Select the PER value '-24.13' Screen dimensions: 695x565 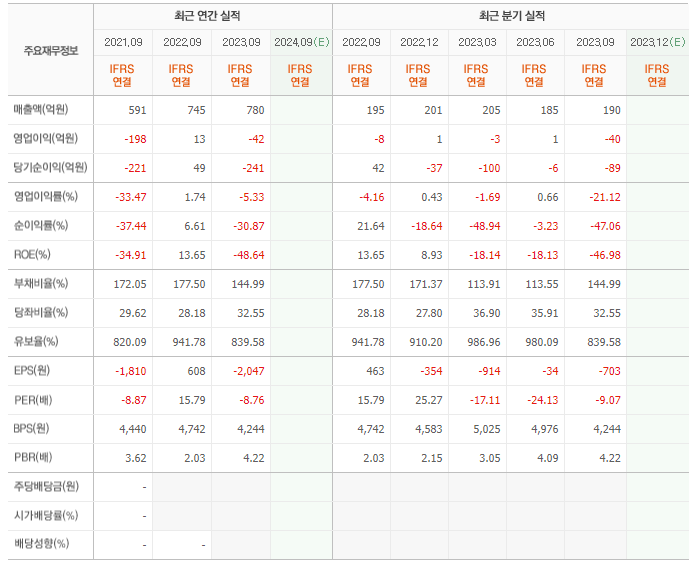(543, 400)
